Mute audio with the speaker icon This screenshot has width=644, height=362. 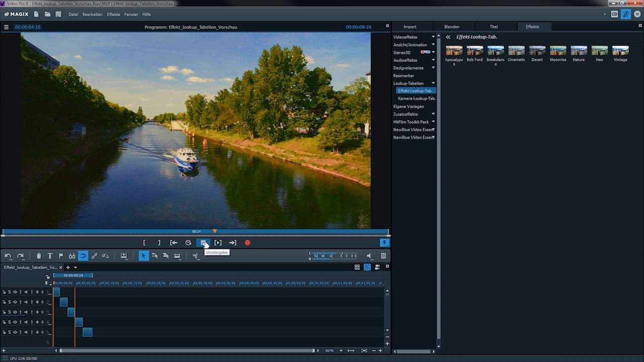pyautogui.click(x=369, y=256)
